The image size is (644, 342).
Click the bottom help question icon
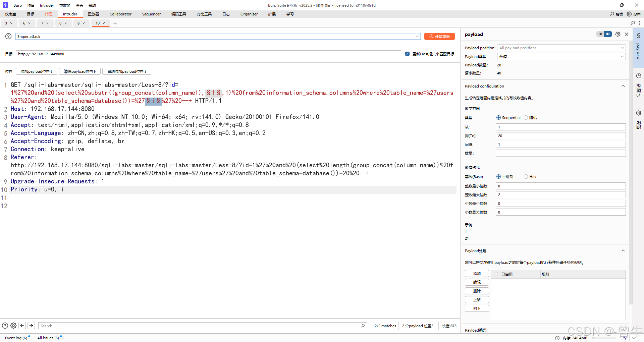click(5, 326)
